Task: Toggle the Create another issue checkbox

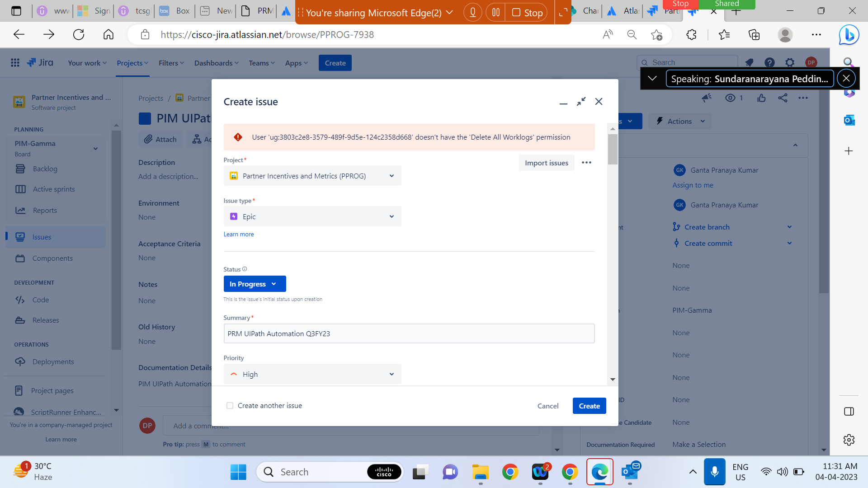Action: coord(230,405)
